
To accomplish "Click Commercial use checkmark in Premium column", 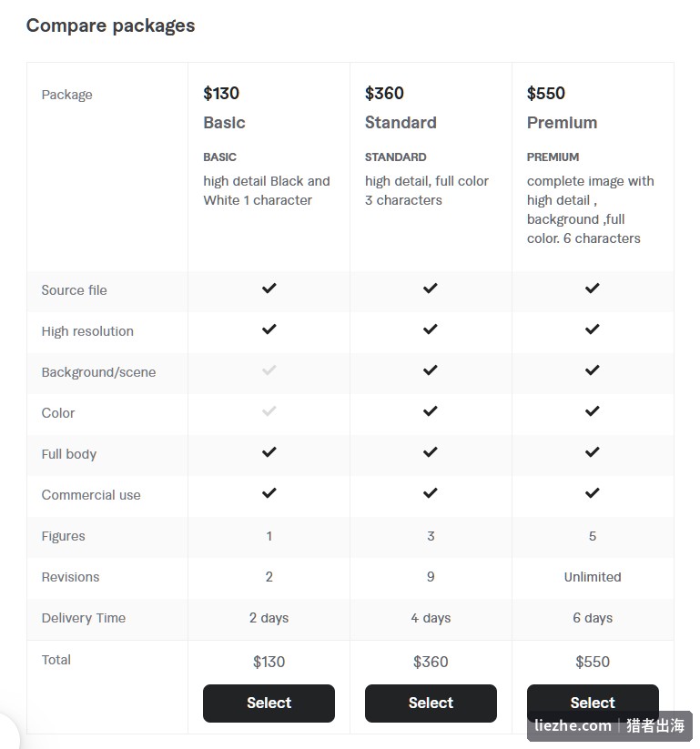I will tap(592, 493).
